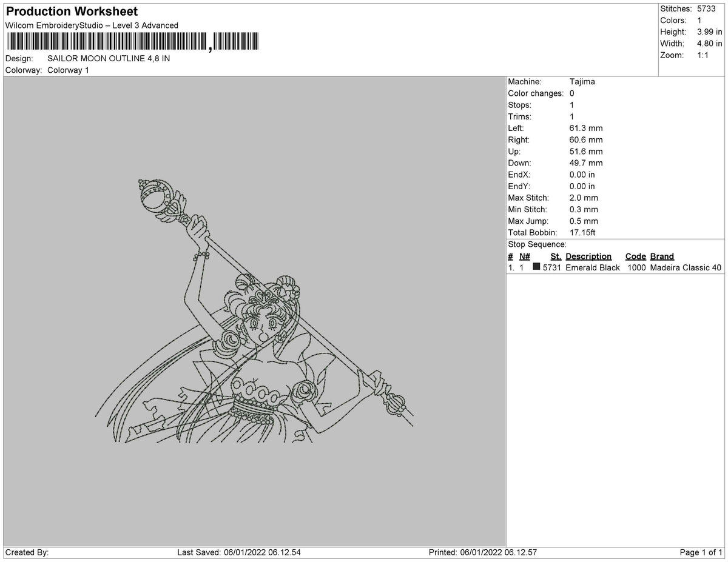Click the Brand column header
728x562 pixels.
tap(662, 256)
